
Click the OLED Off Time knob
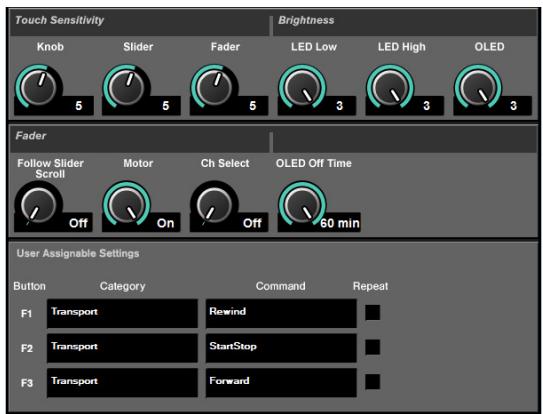coord(302,204)
